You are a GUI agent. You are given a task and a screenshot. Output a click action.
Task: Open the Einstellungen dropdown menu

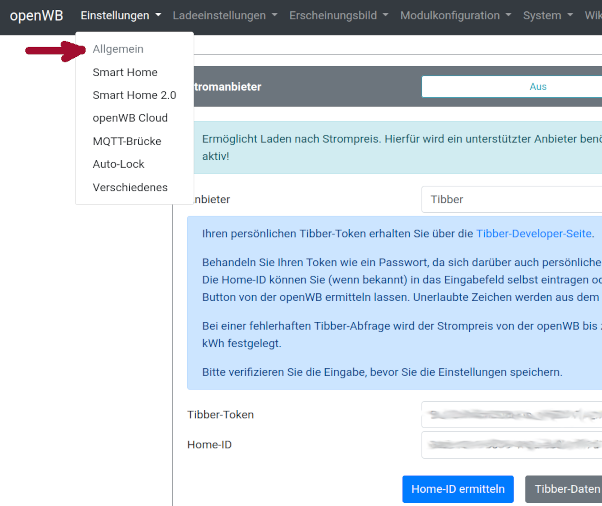tap(120, 16)
